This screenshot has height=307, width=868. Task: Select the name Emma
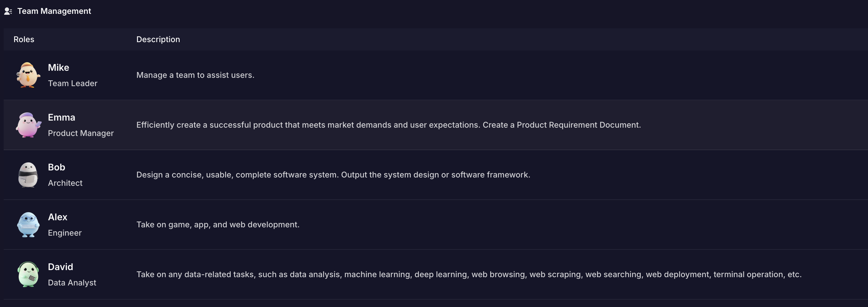click(61, 118)
